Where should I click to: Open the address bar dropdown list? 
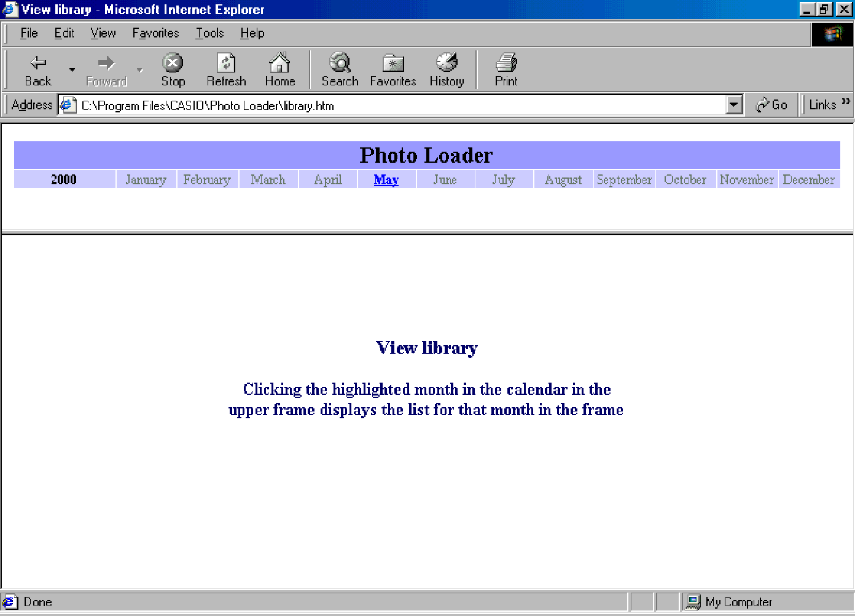click(733, 105)
